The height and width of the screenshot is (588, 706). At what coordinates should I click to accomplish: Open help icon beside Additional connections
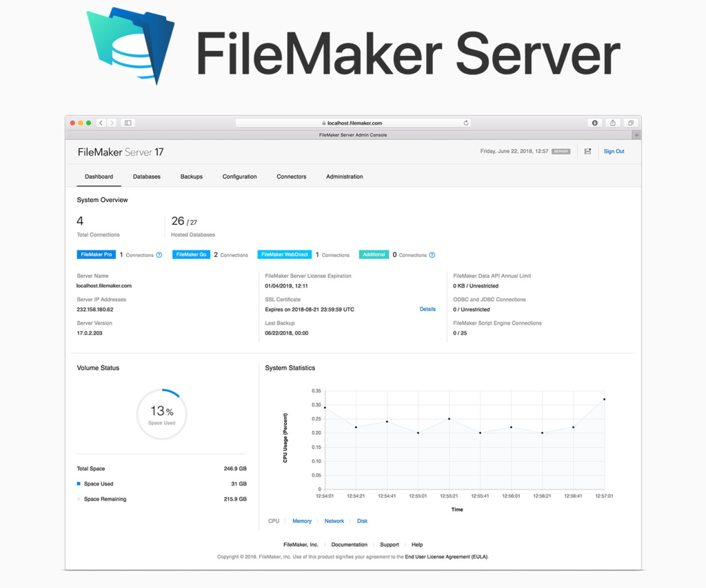(432, 255)
